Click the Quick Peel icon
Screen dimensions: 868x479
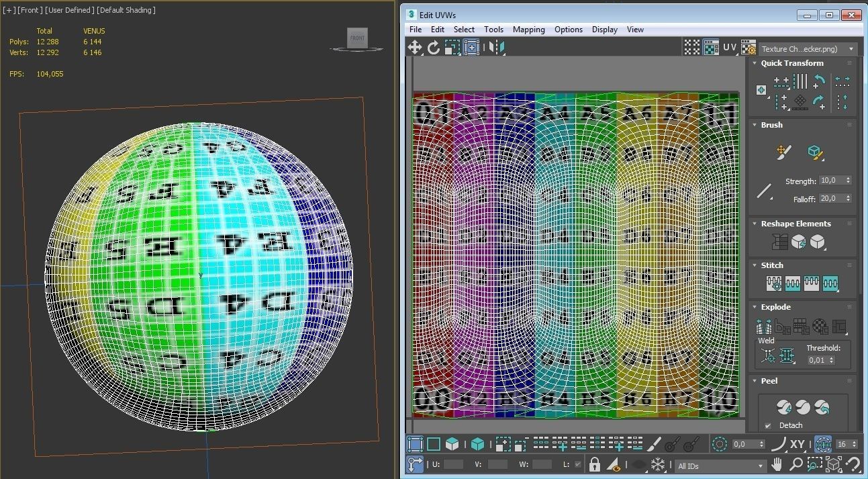point(783,406)
